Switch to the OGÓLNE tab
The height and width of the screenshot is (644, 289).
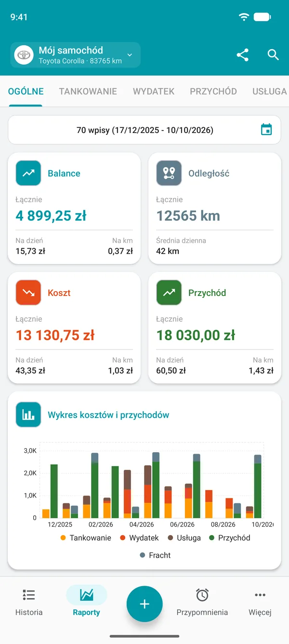point(26,91)
